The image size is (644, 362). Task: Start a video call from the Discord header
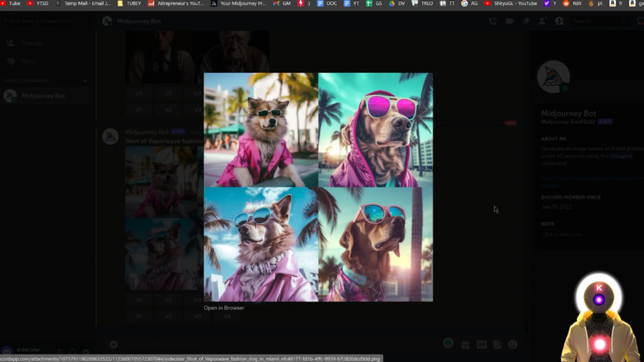coord(509,21)
